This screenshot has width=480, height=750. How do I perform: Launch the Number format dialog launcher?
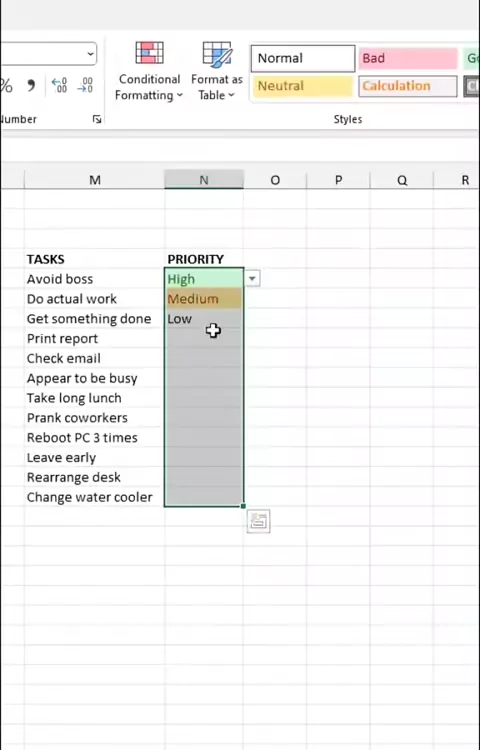click(x=97, y=119)
